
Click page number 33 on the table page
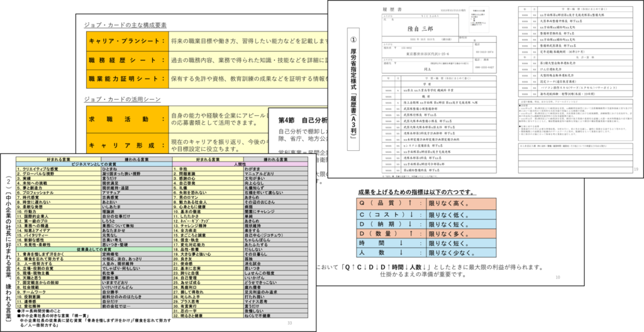[289, 323]
